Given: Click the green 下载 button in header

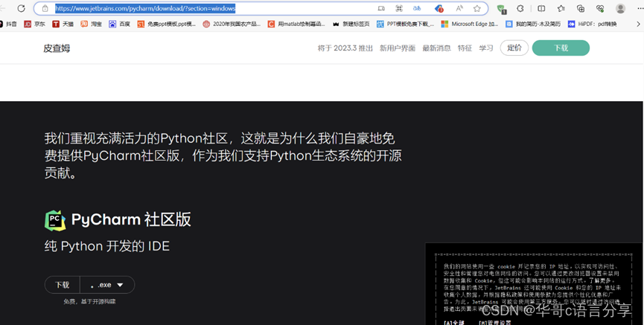Looking at the screenshot, I should pos(561,48).
